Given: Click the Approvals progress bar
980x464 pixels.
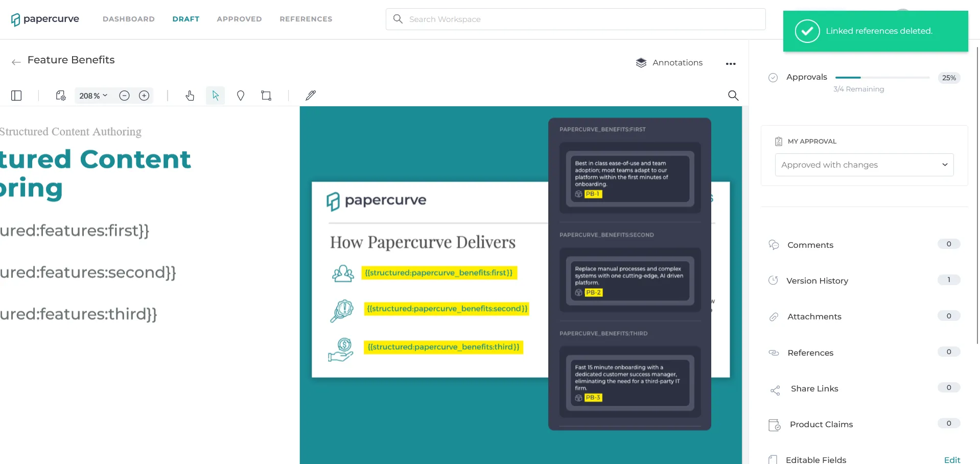Looking at the screenshot, I should pos(882,78).
